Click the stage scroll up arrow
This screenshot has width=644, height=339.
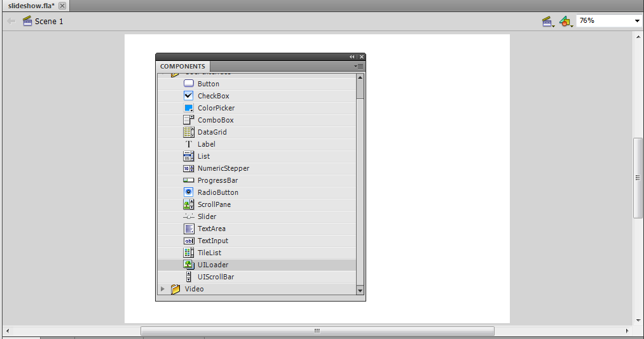638,37
